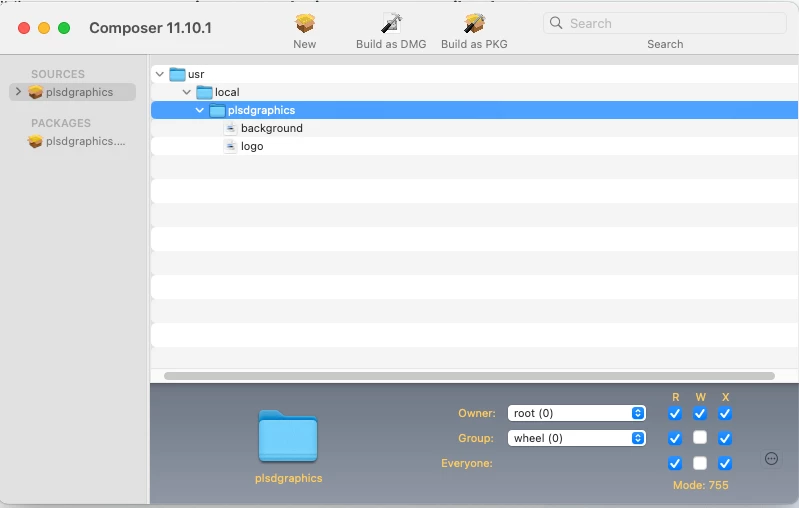The height and width of the screenshot is (508, 799).
Task: Click the background file icon
Action: click(x=231, y=128)
